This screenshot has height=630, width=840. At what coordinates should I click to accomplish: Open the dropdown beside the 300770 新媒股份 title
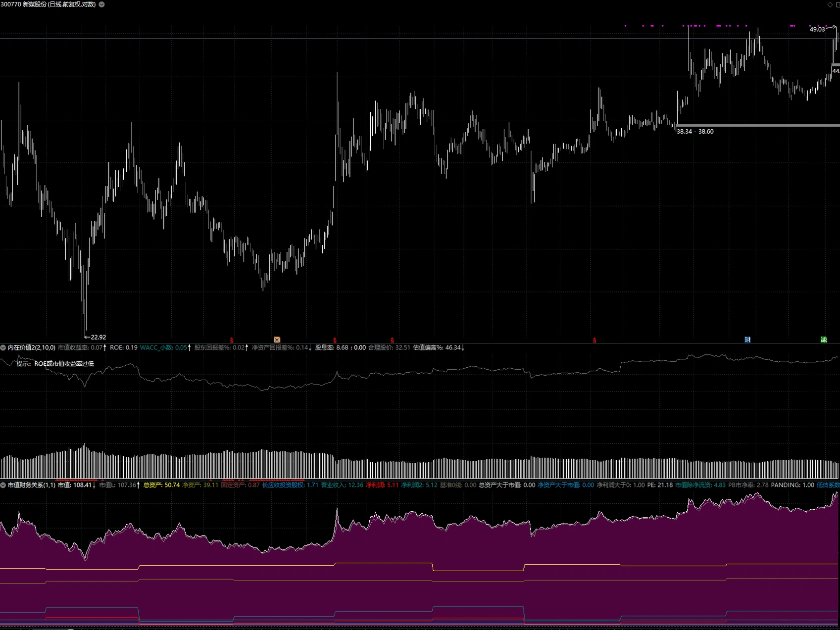tap(102, 4)
